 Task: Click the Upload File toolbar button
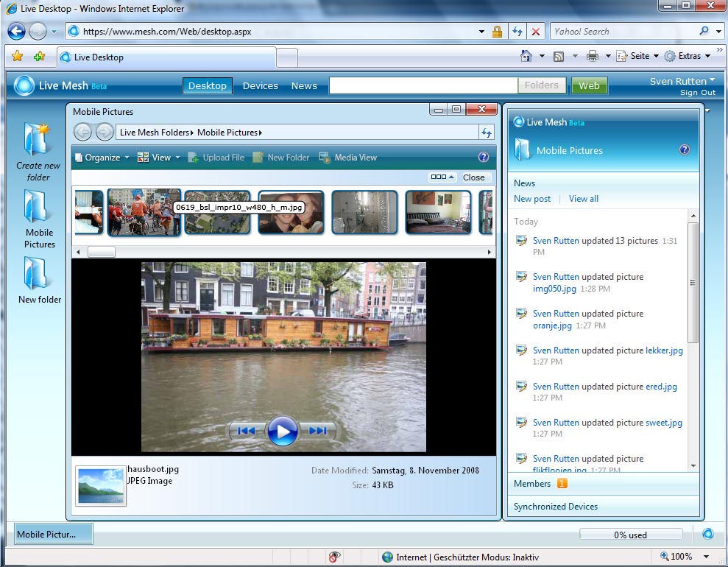coord(216,158)
